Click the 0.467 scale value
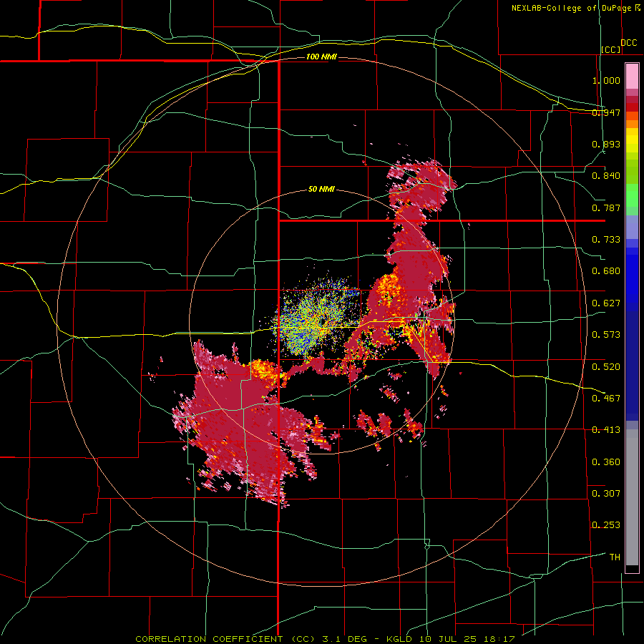The image size is (644, 644). 606,398
